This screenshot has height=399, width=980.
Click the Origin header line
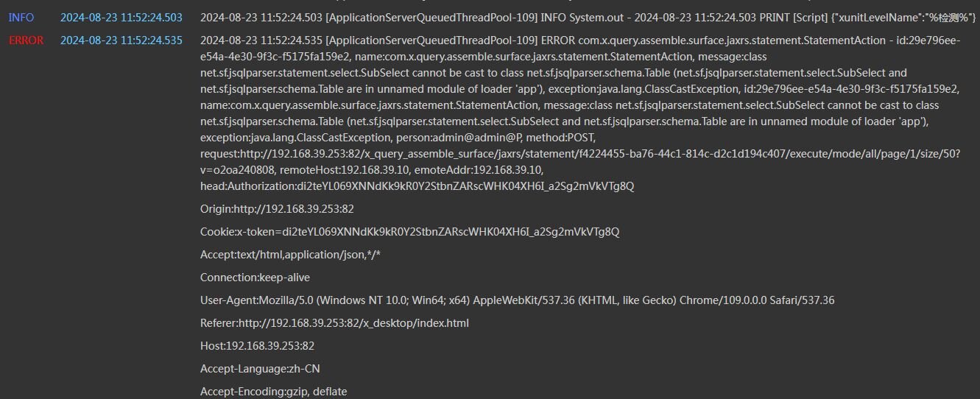(x=277, y=209)
